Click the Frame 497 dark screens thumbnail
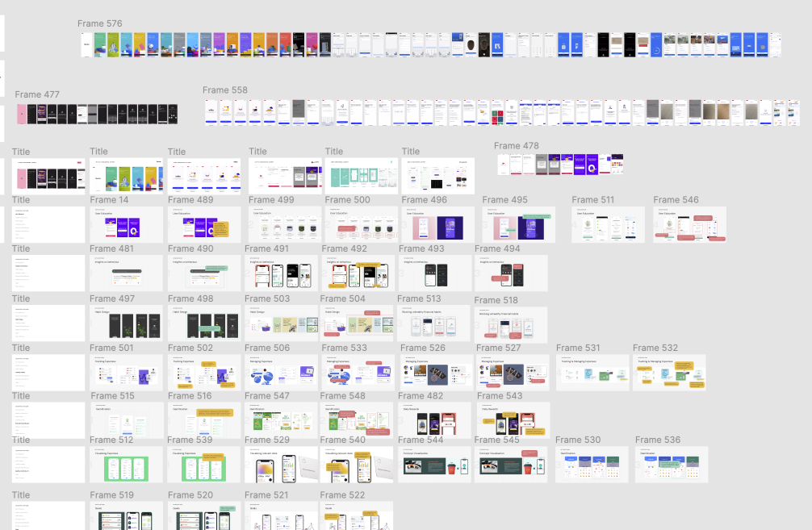Viewport: 812px width, 530px height. [127, 323]
